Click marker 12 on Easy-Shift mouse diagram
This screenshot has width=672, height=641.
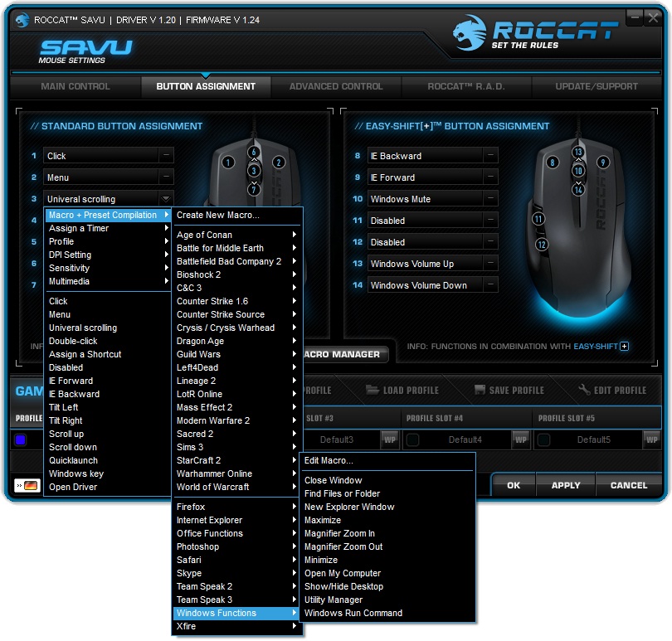pyautogui.click(x=542, y=245)
